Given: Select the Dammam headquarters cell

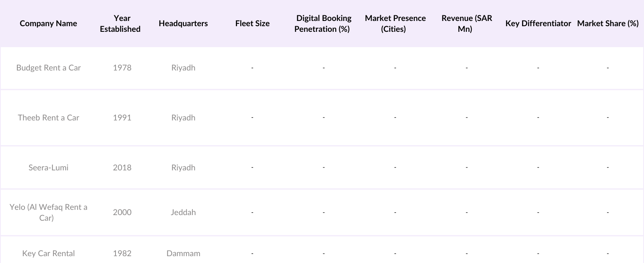Looking at the screenshot, I should 183,253.
